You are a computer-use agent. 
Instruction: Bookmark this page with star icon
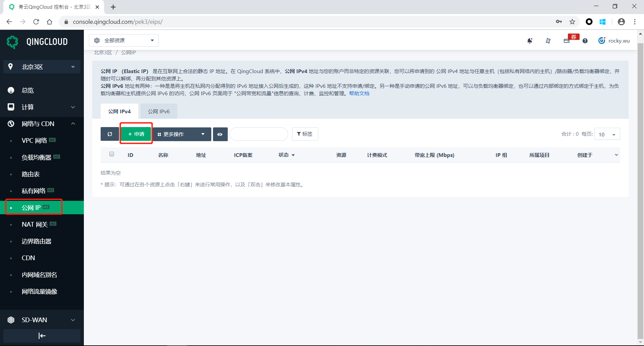[572, 22]
